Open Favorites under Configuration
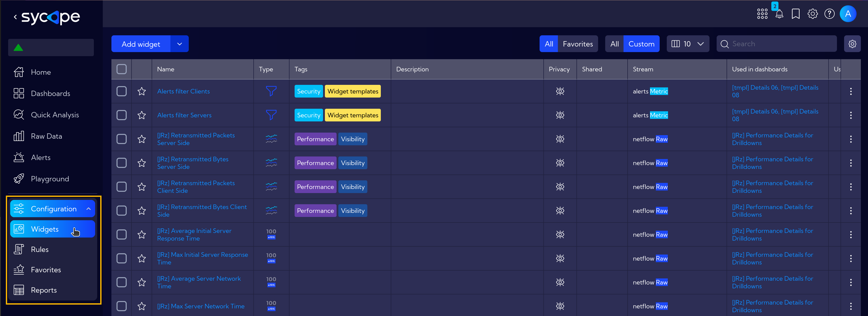868x316 pixels. (46, 270)
